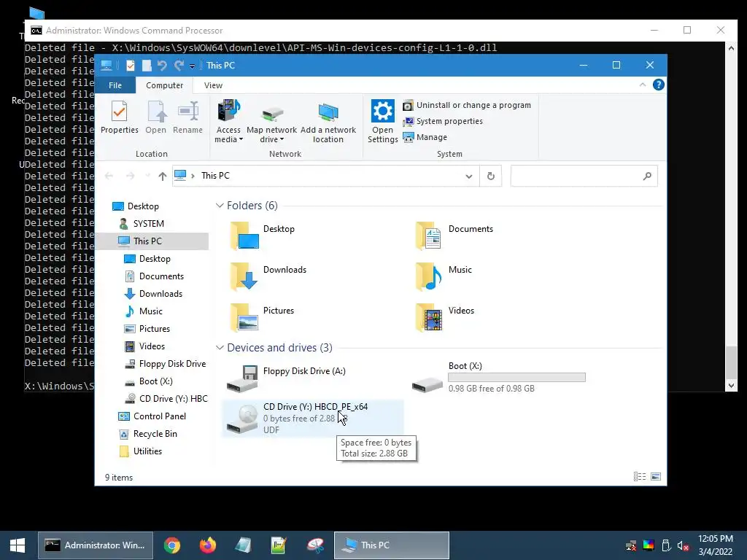Click the Up one level arrow
This screenshot has width=747, height=560.
[163, 176]
